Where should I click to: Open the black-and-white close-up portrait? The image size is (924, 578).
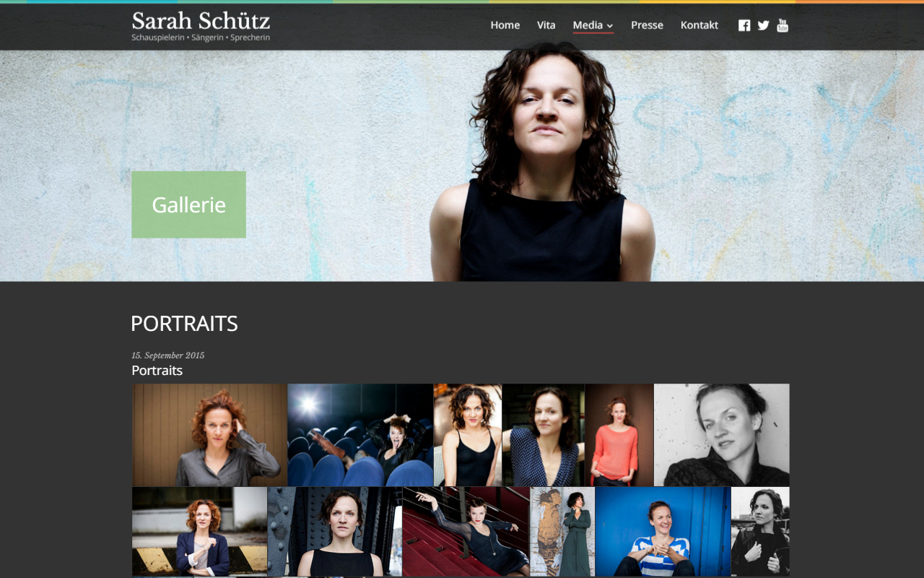[721, 435]
